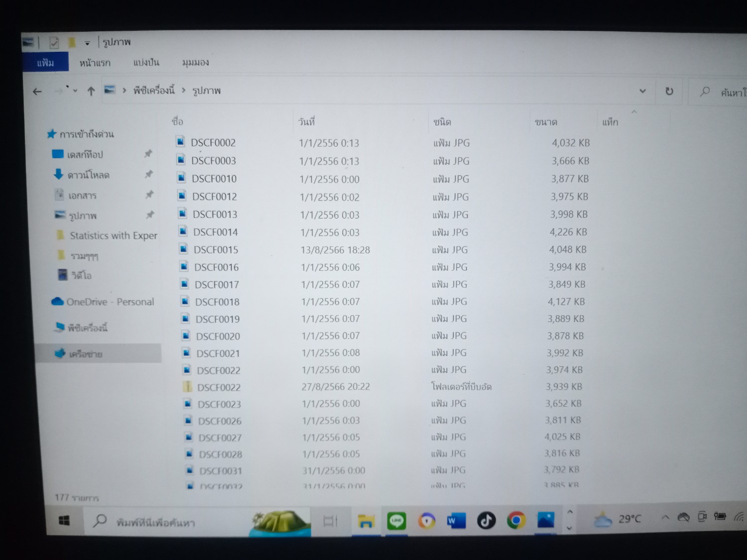The width and height of the screenshot is (747, 560).
Task: Click file name DSCF0019
Action: click(x=217, y=319)
